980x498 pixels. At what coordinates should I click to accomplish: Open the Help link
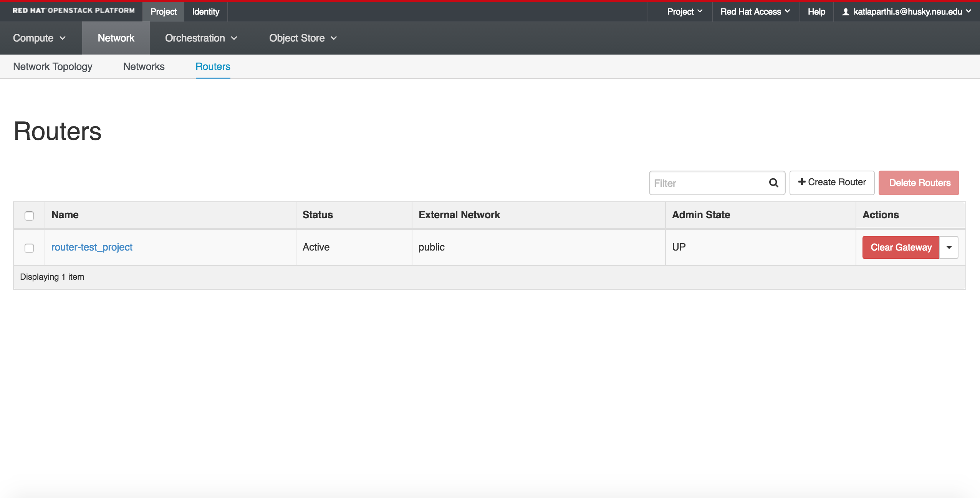coord(816,12)
